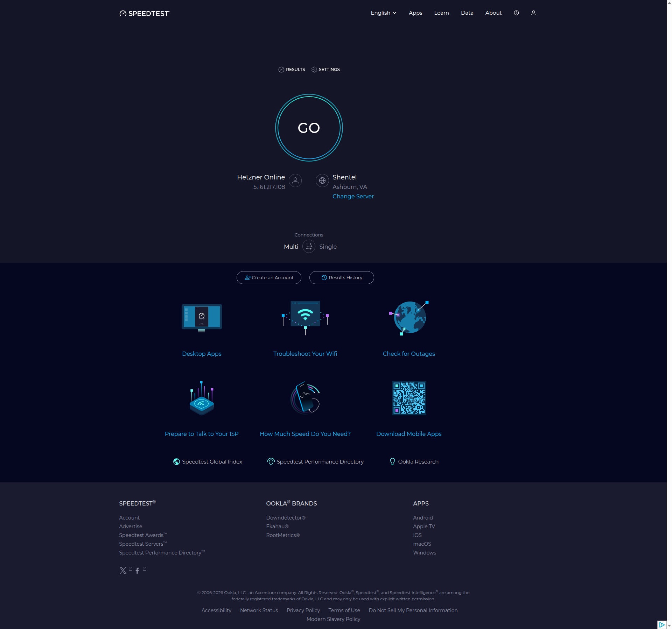Visit Speedtest Performance Directory link with pin icon
Image resolution: width=672 pixels, height=629 pixels.
click(x=315, y=462)
